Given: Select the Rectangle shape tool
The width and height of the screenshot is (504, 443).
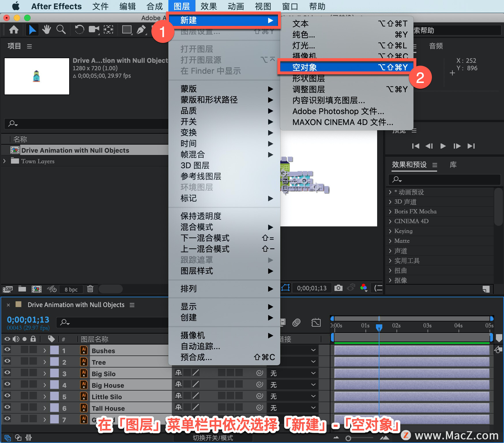Looking at the screenshot, I should [x=127, y=29].
